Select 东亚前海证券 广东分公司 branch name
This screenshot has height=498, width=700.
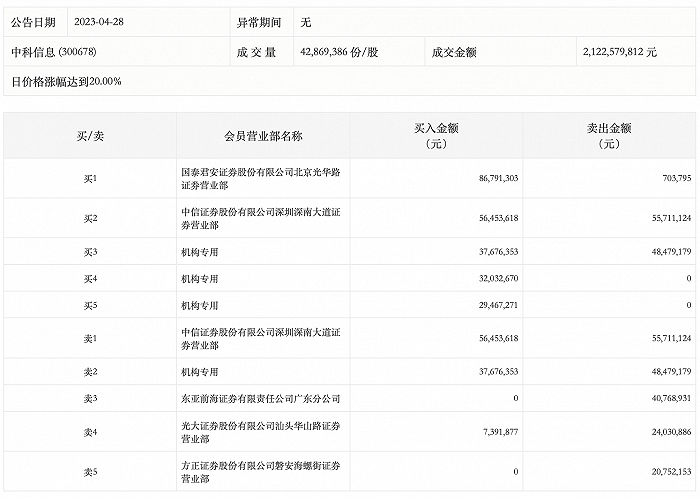click(x=248, y=398)
